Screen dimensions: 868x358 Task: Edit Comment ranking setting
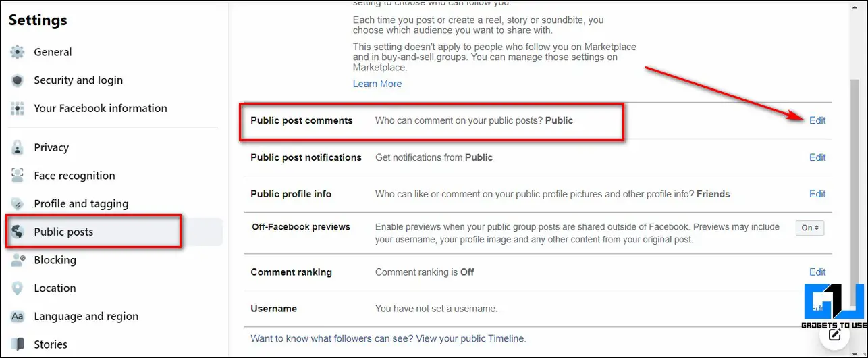point(817,272)
